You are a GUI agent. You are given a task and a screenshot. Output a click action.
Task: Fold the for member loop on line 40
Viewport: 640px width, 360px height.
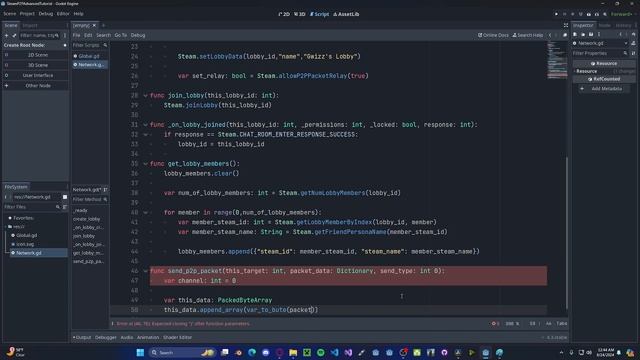point(145,212)
